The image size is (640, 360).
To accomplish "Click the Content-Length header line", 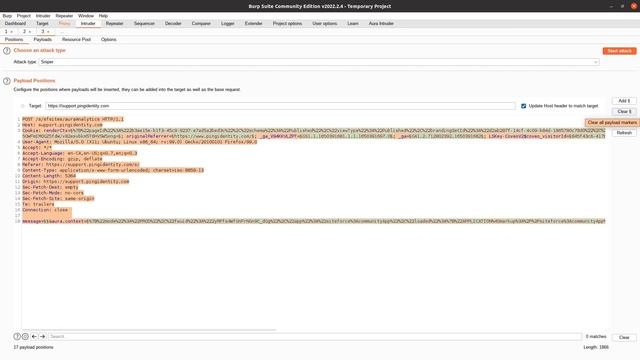I will pyautogui.click(x=49, y=176).
